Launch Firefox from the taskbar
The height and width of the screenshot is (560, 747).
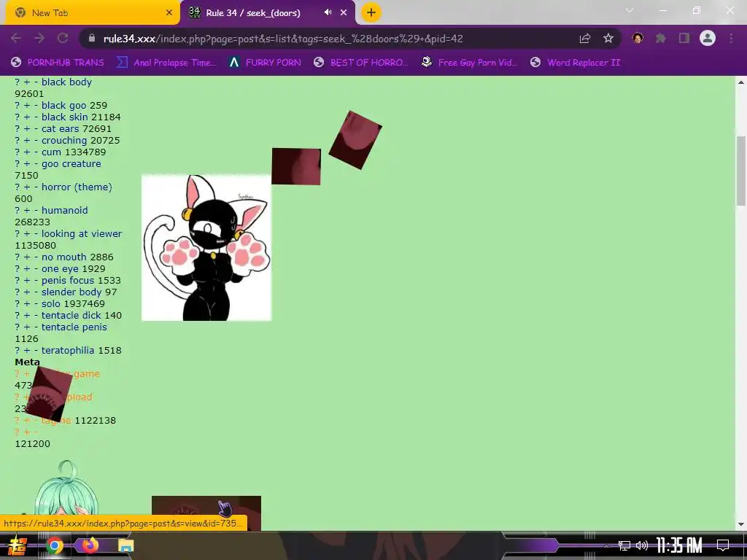tap(90, 545)
